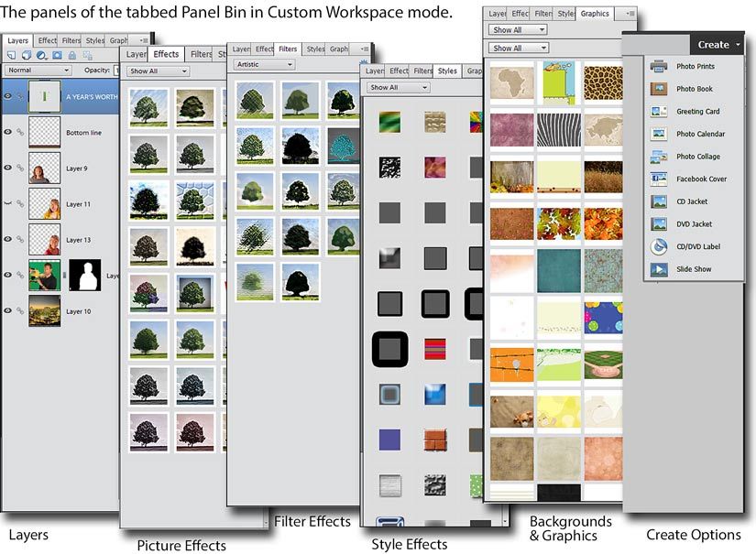Select the white silhouette layer mask thumbnail

click(85, 275)
